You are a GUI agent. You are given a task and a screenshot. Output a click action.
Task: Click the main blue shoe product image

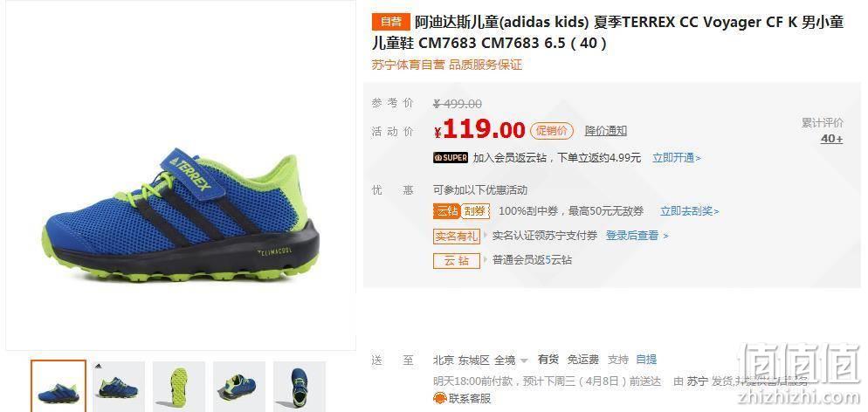(181, 216)
